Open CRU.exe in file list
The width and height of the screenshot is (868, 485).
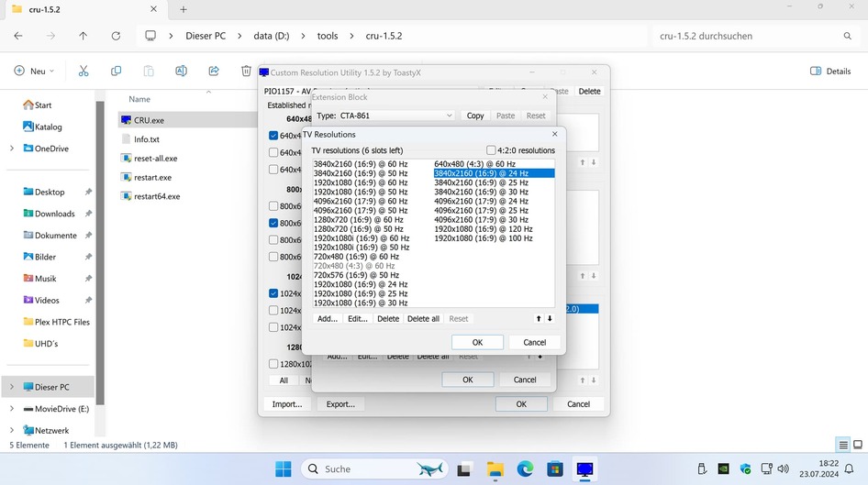tap(149, 120)
